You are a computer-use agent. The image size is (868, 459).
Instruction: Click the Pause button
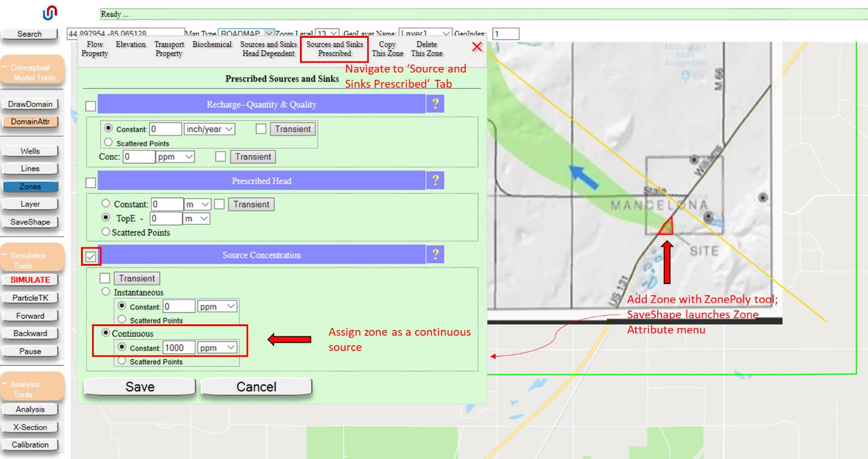30,351
